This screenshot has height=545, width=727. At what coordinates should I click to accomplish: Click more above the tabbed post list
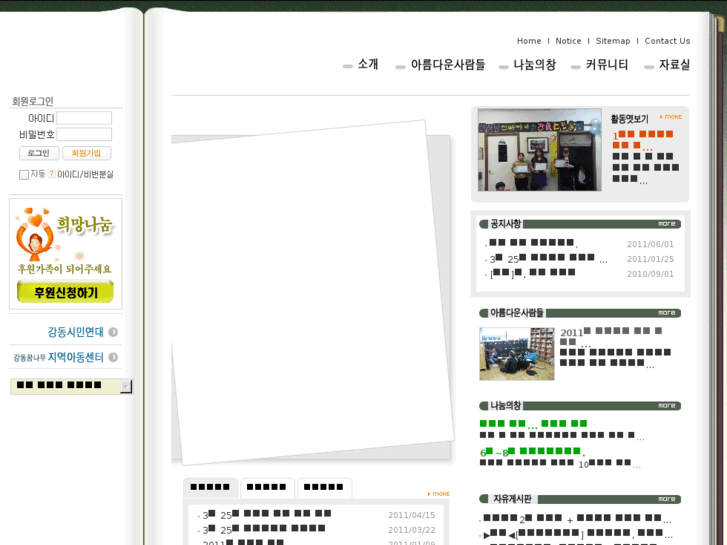click(x=439, y=494)
